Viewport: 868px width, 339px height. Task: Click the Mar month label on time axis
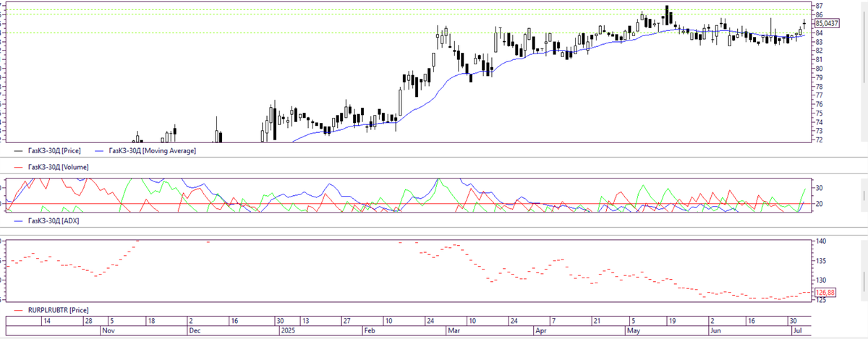click(455, 330)
